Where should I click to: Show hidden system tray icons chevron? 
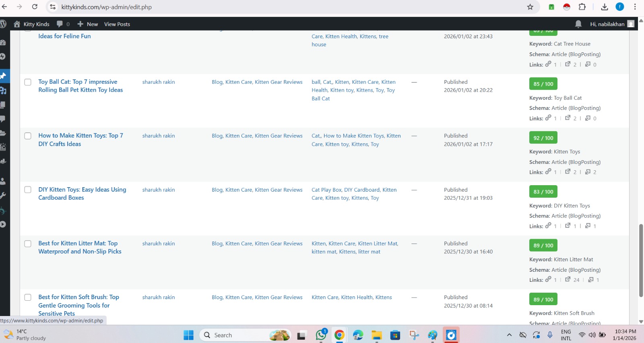[x=509, y=335]
